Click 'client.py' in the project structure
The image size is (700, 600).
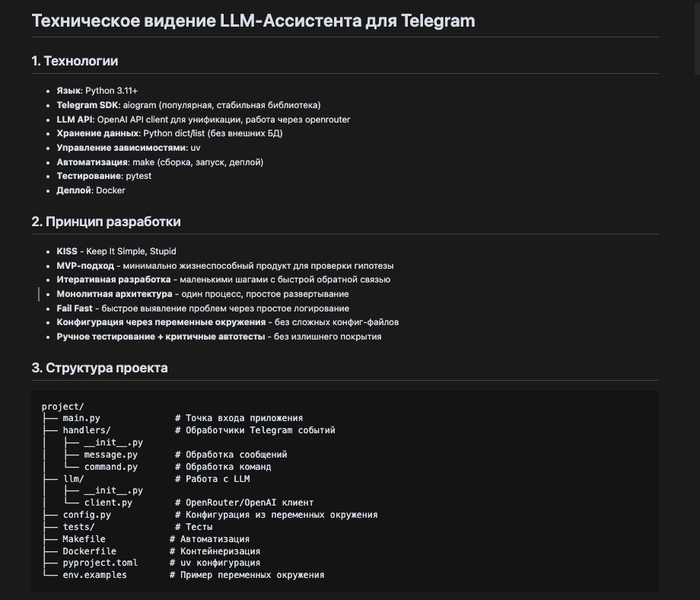(x=108, y=503)
